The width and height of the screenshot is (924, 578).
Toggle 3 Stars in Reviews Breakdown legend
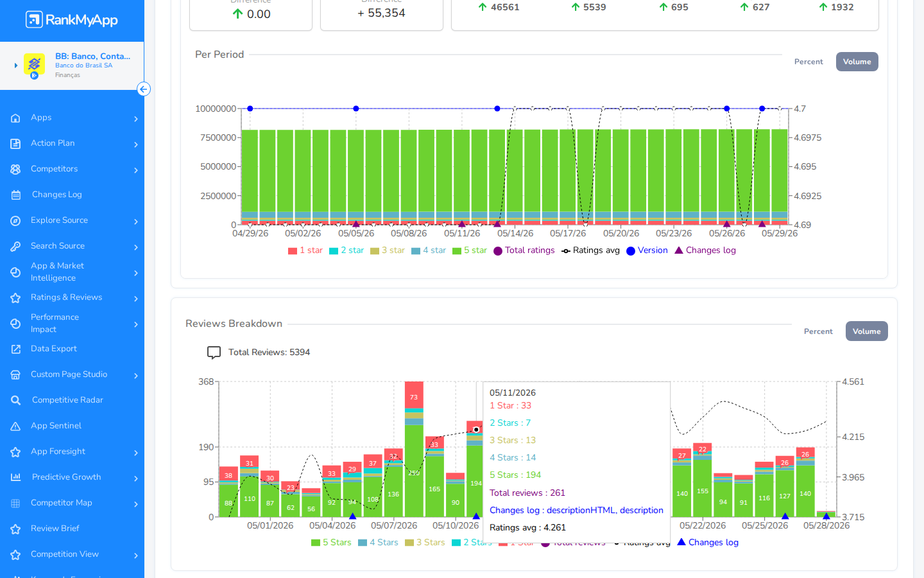425,543
